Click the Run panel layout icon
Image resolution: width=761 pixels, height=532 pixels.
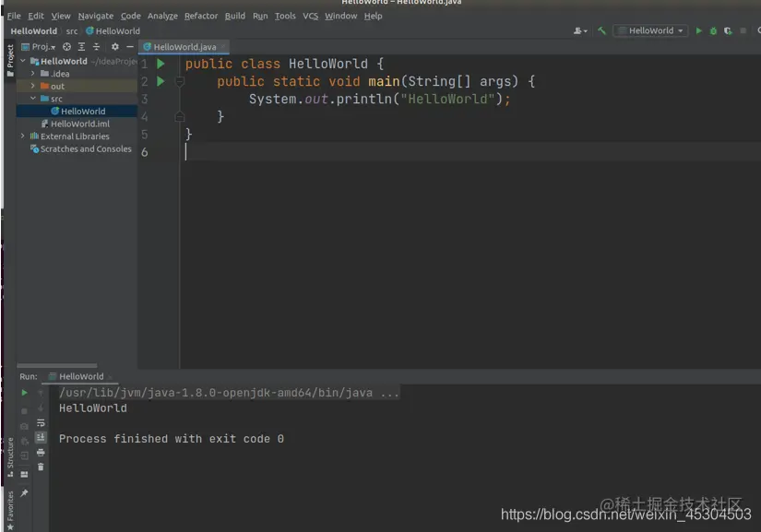pos(24,474)
